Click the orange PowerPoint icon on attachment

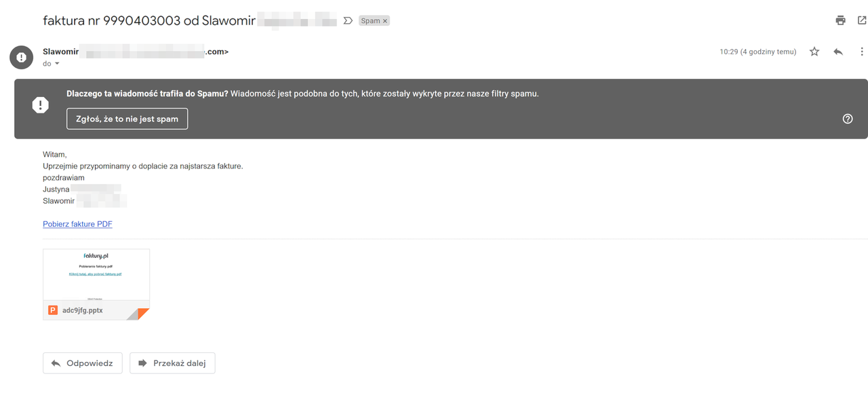pos(53,310)
